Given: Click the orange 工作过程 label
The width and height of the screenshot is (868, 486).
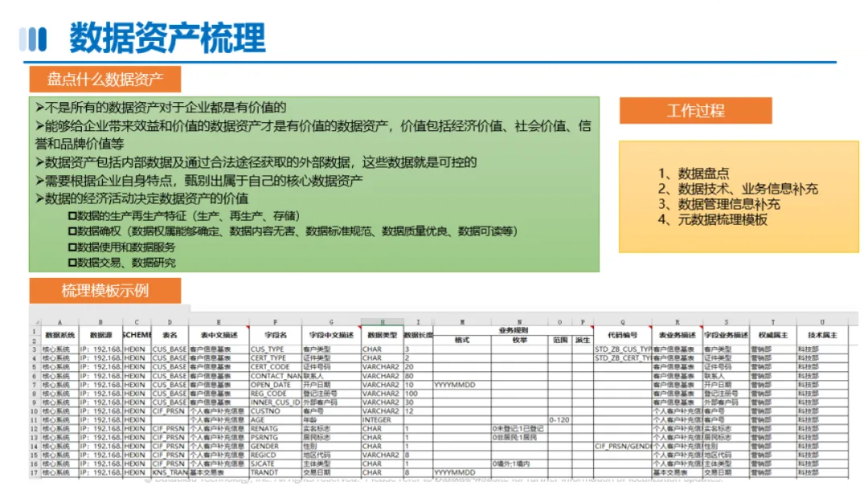Looking at the screenshot, I should 695,111.
